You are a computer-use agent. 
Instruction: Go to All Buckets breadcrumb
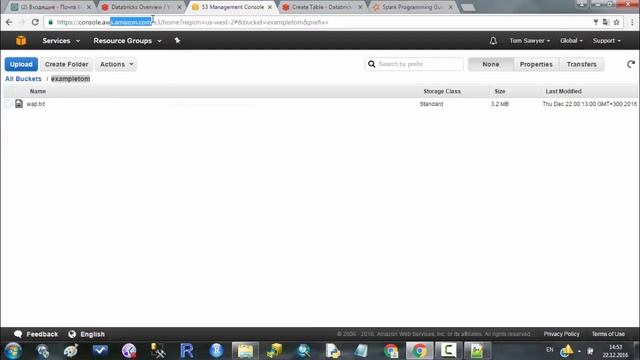[x=23, y=79]
